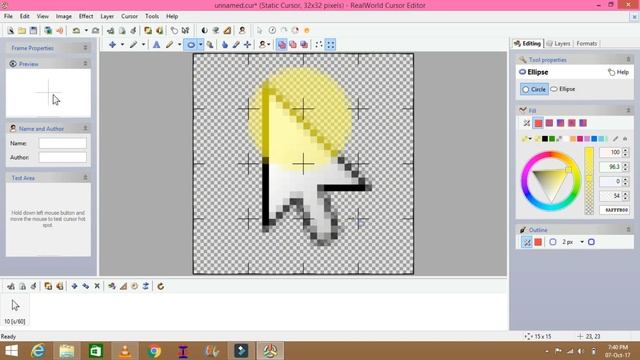The height and width of the screenshot is (360, 640).
Task: Select the solid red fill style
Action: [538, 123]
